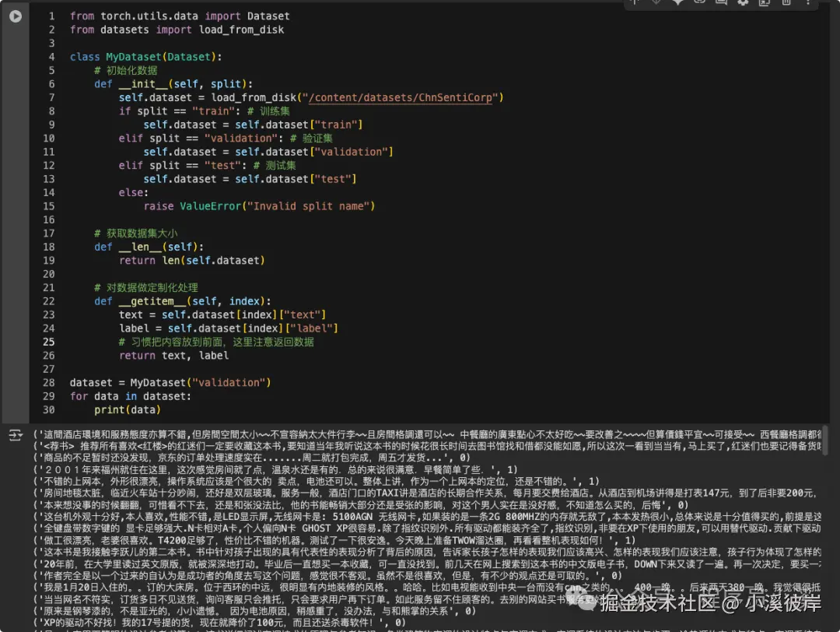
Task: Click the 'for data in dataset:' line
Action: coord(130,396)
